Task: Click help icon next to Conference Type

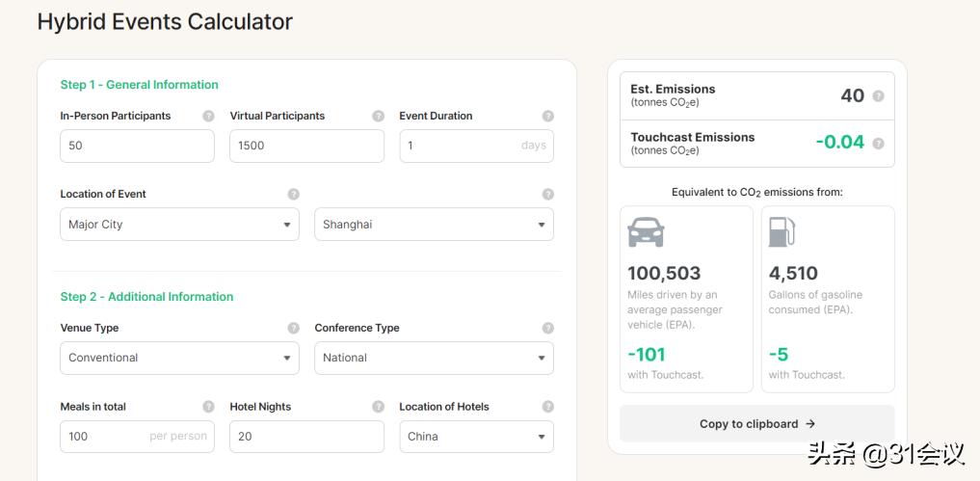Action: click(x=548, y=328)
